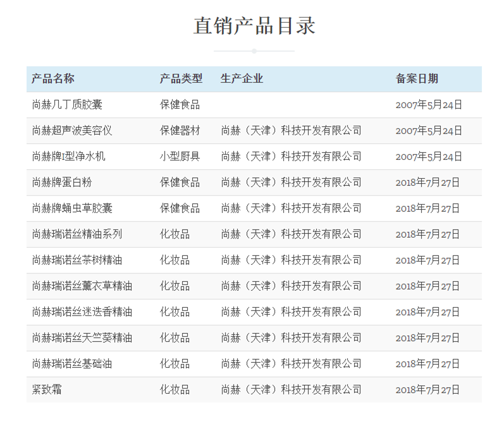Select product name 尚赫瑞诺丝精油系列

pos(77,234)
